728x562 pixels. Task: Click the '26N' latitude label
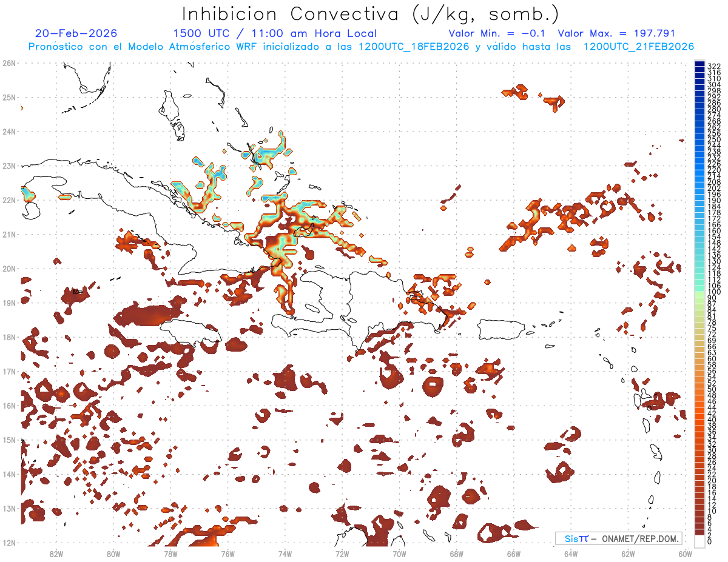(9, 63)
